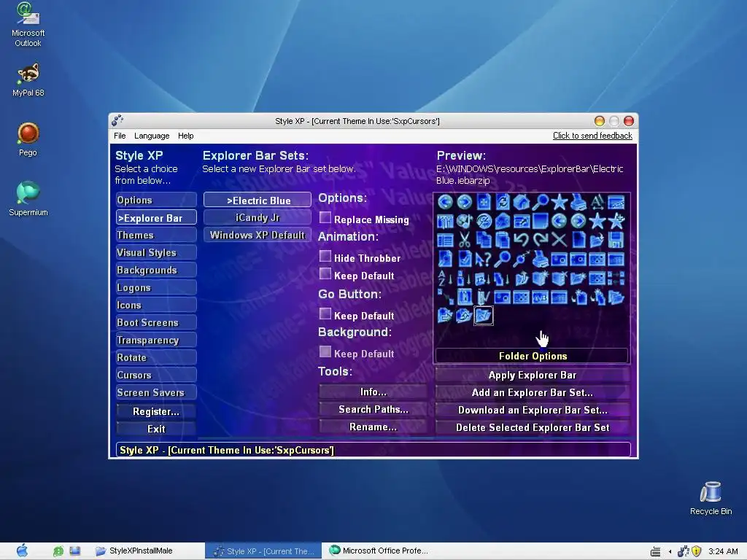
Task: Check Keep Default under Go Button
Action: 325,314
